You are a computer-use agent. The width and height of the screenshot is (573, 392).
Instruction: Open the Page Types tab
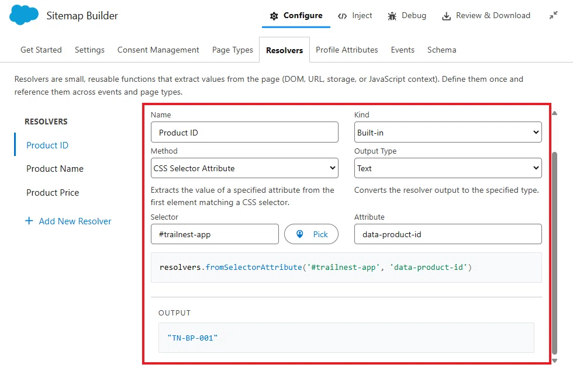[233, 50]
